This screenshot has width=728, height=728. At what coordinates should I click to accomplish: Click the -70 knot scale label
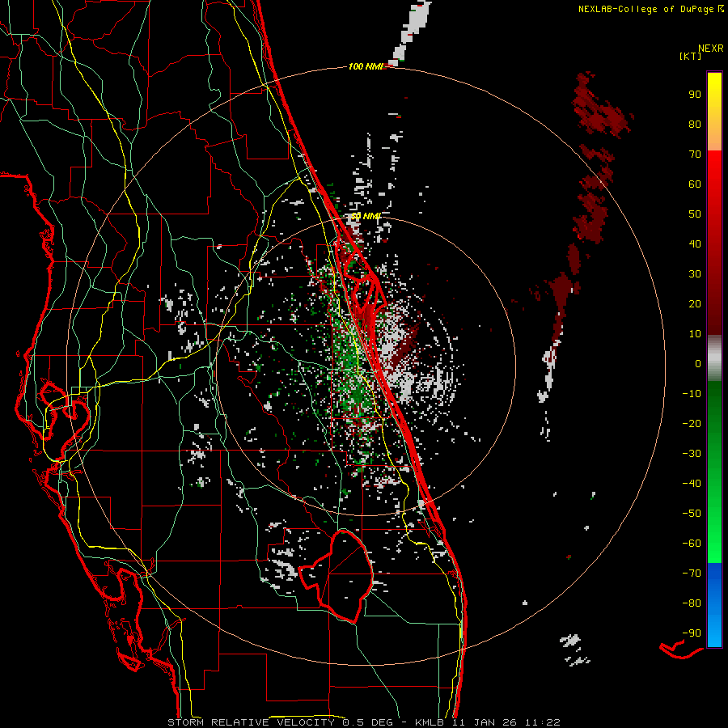(x=692, y=574)
